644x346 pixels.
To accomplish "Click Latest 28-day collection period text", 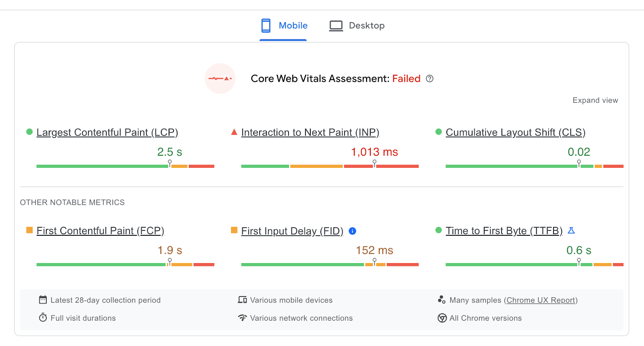I will click(105, 300).
